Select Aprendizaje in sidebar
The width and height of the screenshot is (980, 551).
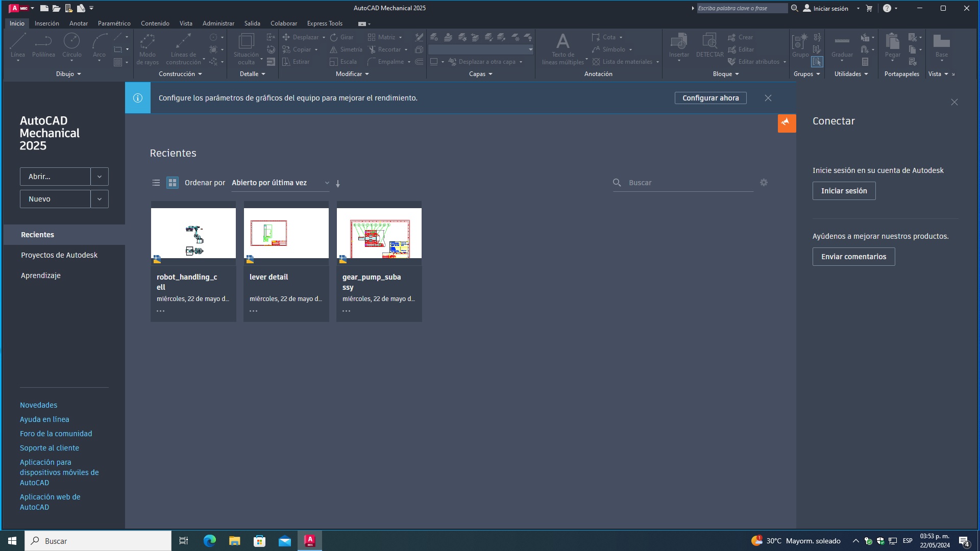tap(41, 275)
